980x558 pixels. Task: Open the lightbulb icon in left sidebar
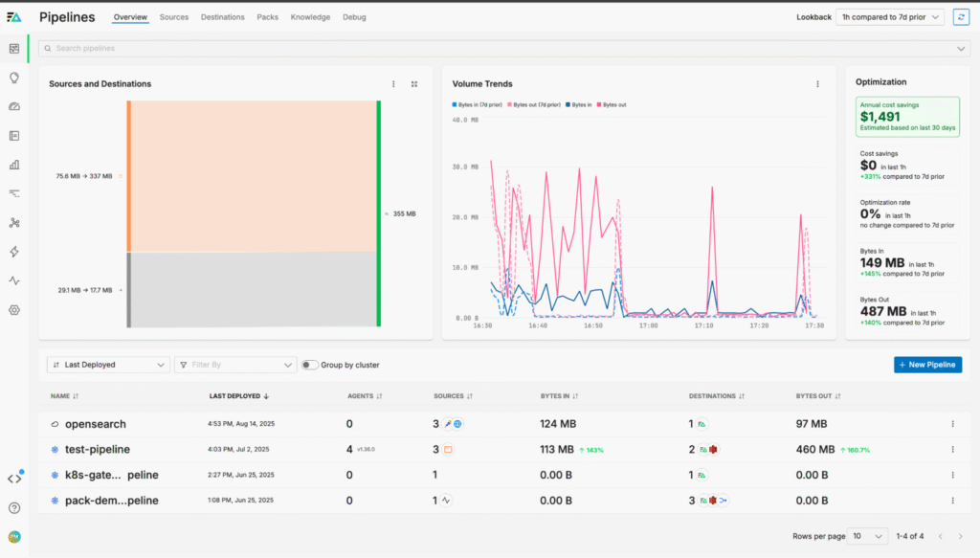point(14,78)
